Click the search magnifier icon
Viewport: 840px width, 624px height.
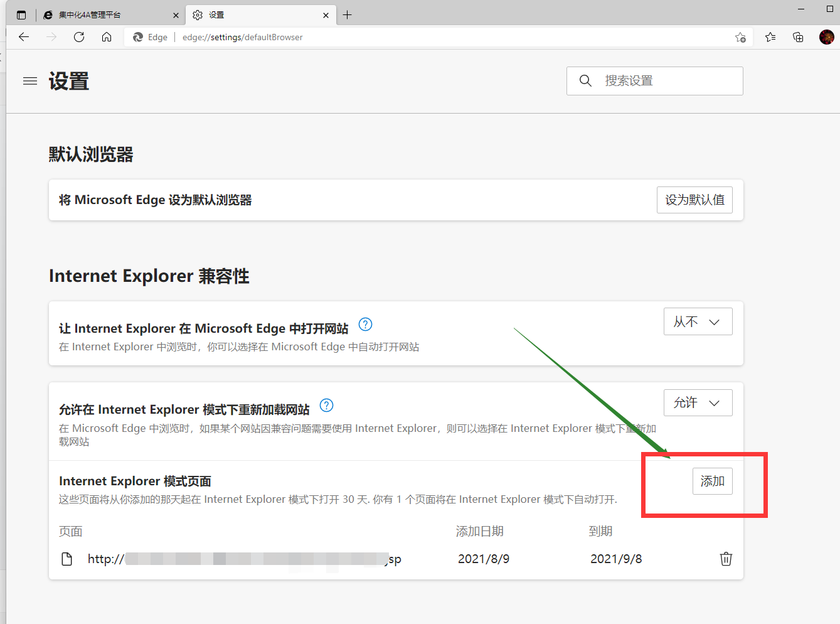[585, 80]
